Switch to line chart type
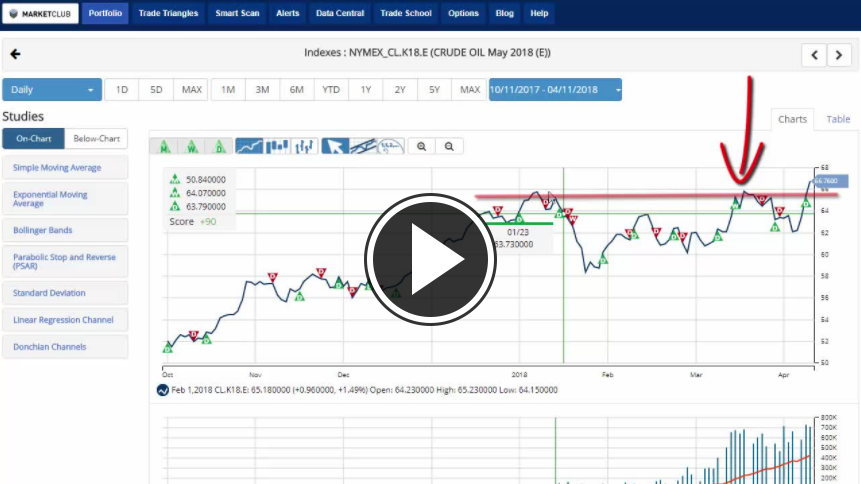The image size is (861, 484). click(x=249, y=146)
